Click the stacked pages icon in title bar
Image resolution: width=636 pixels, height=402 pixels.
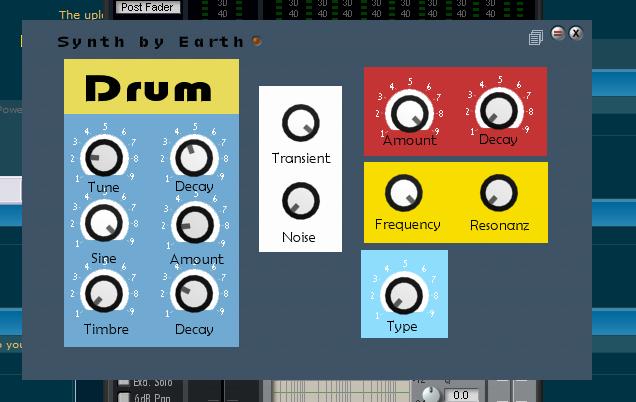click(x=537, y=38)
